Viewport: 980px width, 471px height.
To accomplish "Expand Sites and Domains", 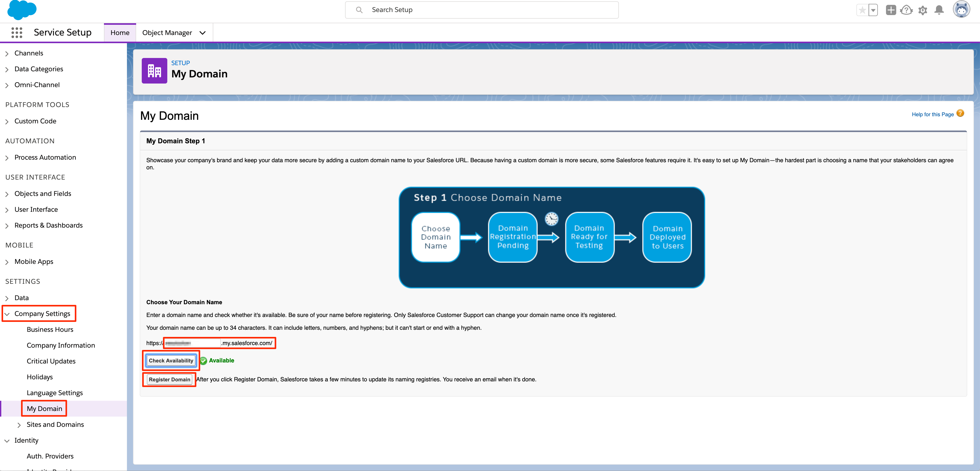I will point(19,425).
